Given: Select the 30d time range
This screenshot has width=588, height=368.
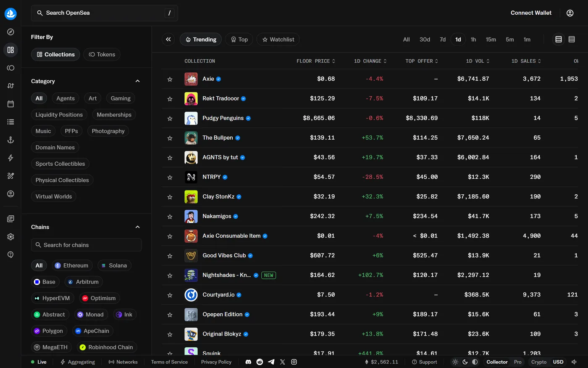Looking at the screenshot, I should 425,40.
